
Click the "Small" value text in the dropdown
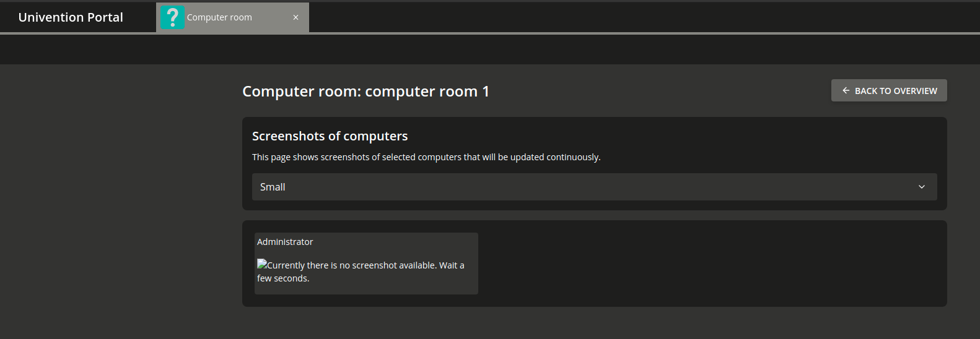[273, 187]
